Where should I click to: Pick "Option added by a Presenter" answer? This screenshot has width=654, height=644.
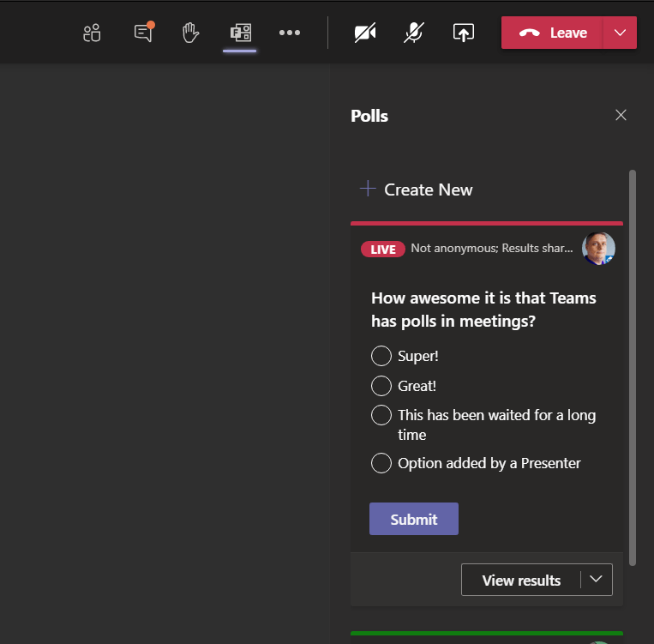click(381, 463)
